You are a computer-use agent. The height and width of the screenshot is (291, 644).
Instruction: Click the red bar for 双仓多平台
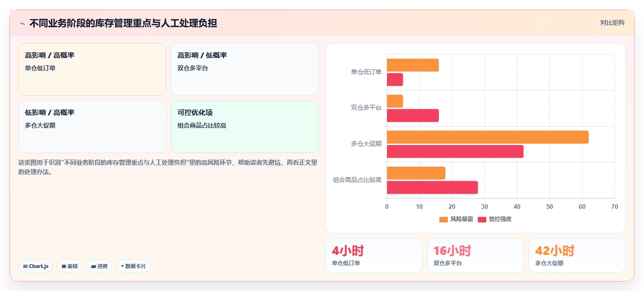[413, 115]
